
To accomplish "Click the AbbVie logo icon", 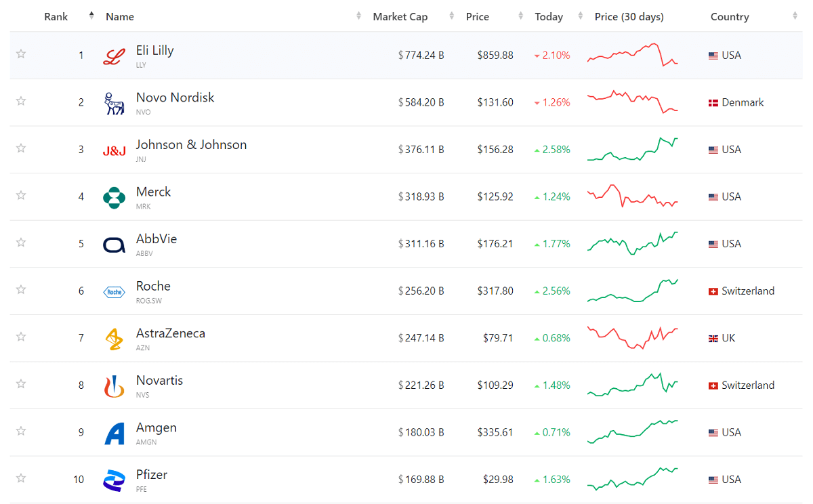I will [x=114, y=245].
